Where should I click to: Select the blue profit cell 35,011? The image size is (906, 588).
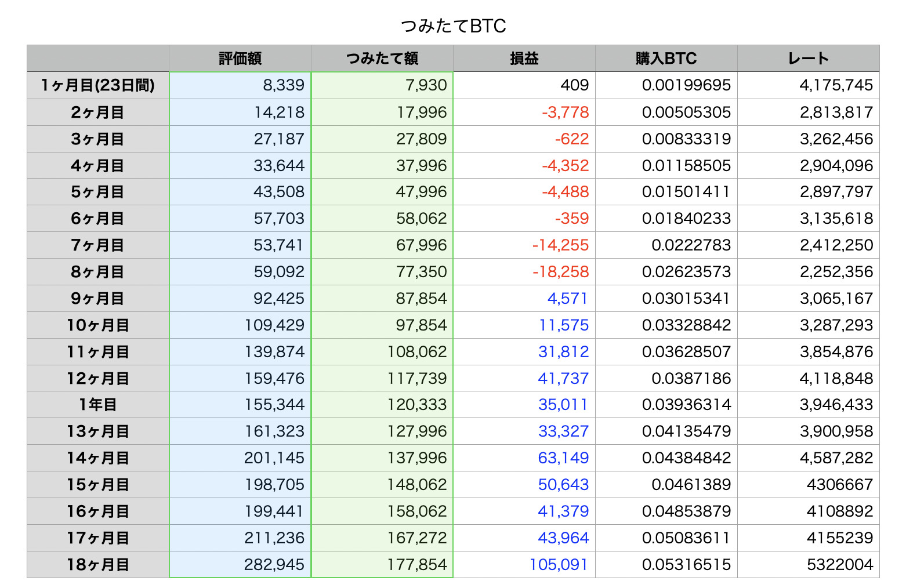[524, 404]
